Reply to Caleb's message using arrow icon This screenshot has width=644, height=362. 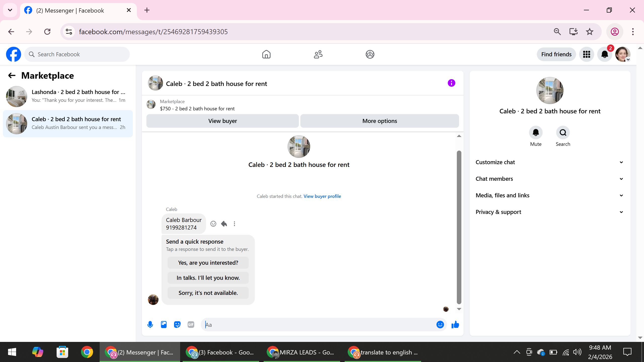pos(224,224)
